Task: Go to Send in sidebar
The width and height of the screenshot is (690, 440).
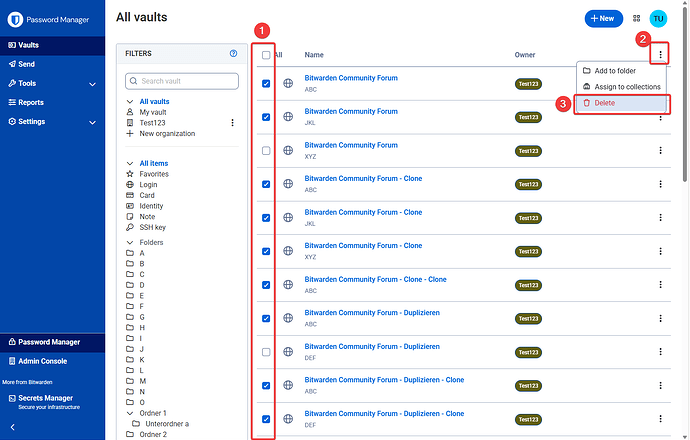Action: click(x=52, y=64)
